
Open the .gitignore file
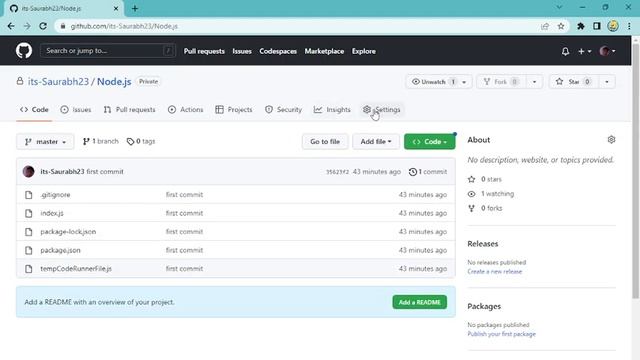point(55,195)
